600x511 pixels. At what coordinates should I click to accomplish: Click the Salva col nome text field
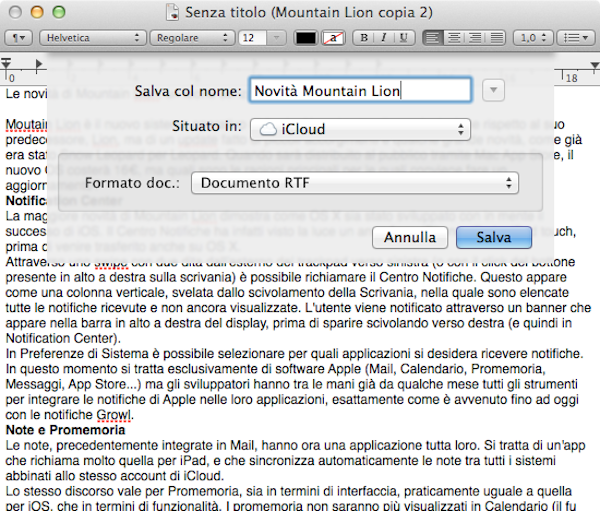(x=360, y=90)
